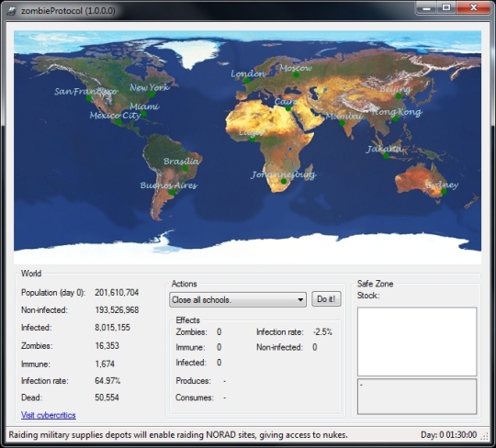The width and height of the screenshot is (496, 448).
Task: Click inside the Safe Zone Stock list box
Action: coord(417,342)
